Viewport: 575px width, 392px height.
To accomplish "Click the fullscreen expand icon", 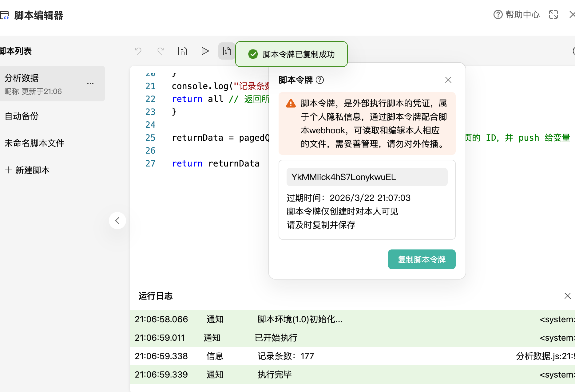I will [x=553, y=14].
